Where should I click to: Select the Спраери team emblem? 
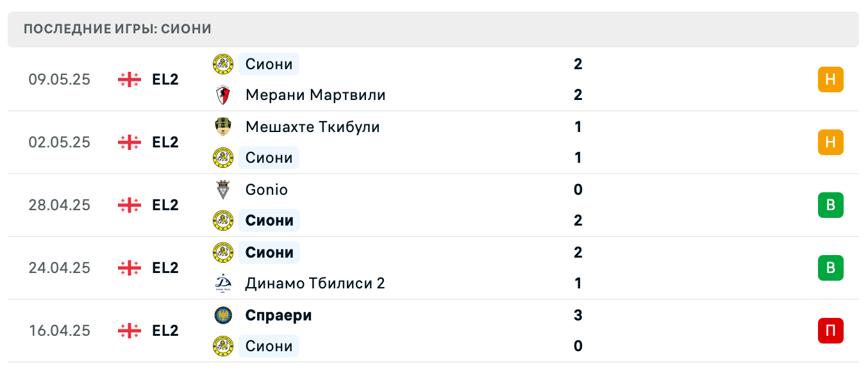pos(224,315)
